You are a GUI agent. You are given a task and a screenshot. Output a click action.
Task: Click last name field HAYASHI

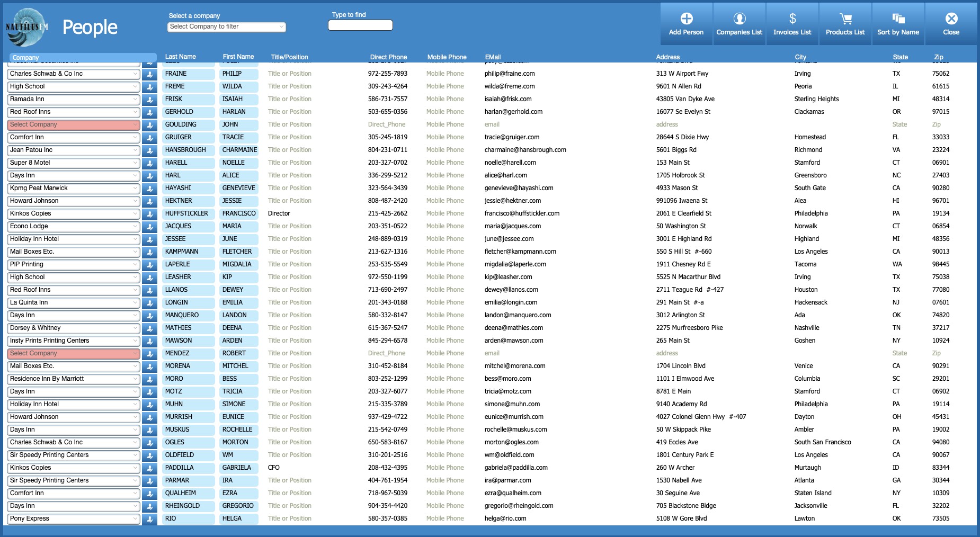coord(189,188)
